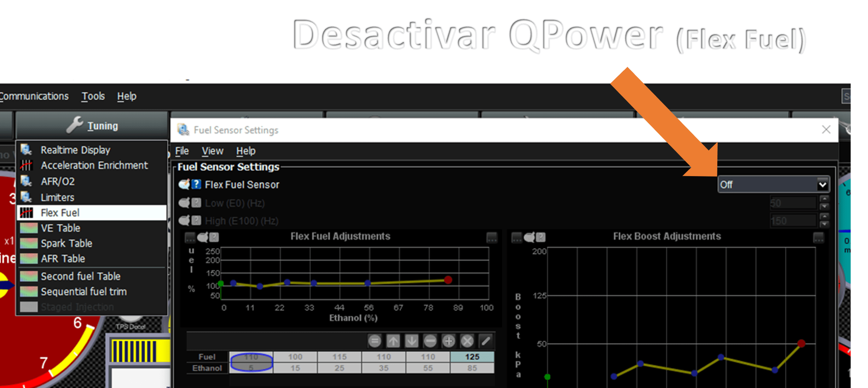Click the Limiters menu icon

(27, 197)
